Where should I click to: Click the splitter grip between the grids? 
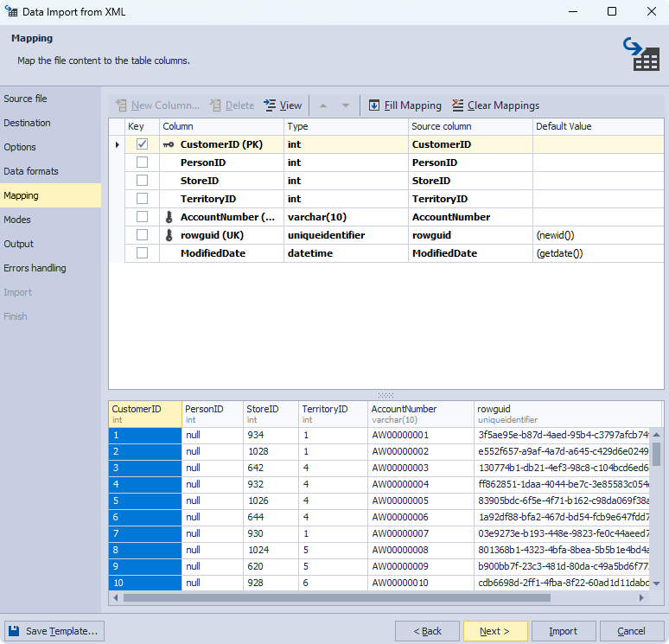(385, 395)
